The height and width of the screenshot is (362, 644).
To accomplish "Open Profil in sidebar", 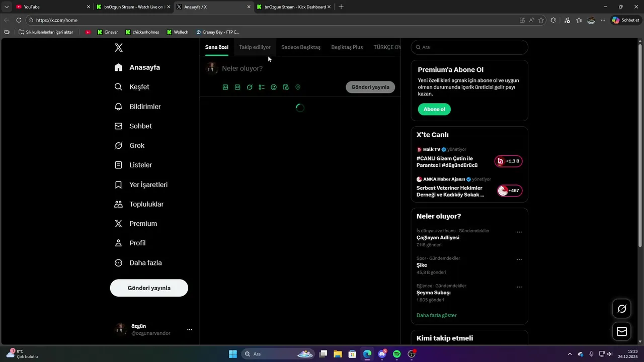I will point(130,243).
